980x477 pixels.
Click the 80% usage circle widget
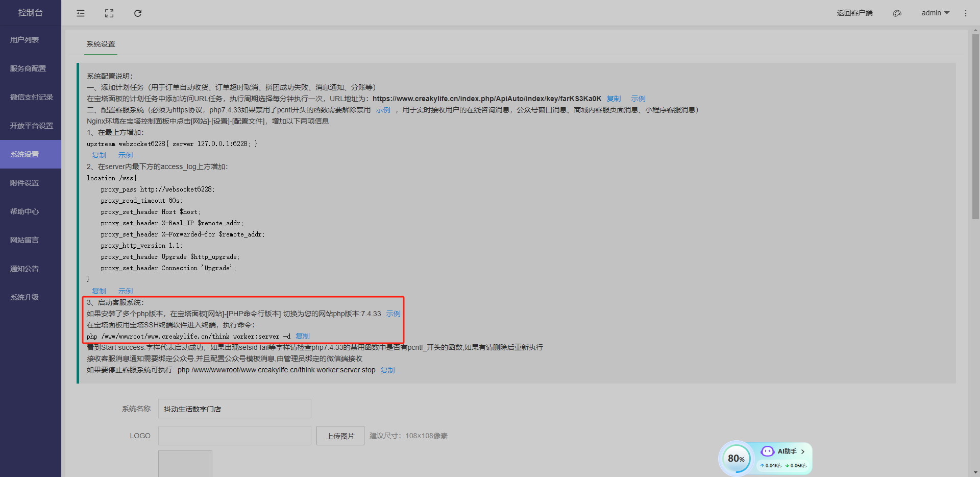tap(736, 458)
